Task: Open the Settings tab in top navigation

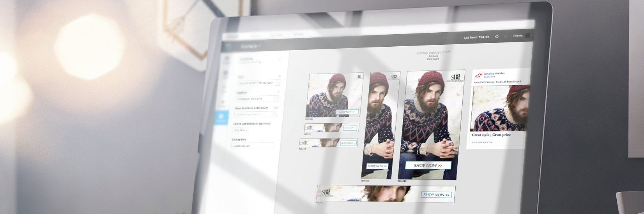Action: (298, 35)
